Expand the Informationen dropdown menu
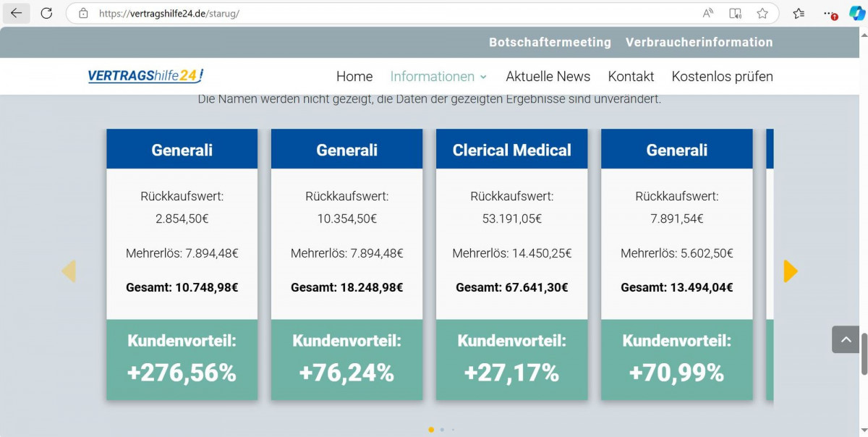The width and height of the screenshot is (868, 437). 438,77
